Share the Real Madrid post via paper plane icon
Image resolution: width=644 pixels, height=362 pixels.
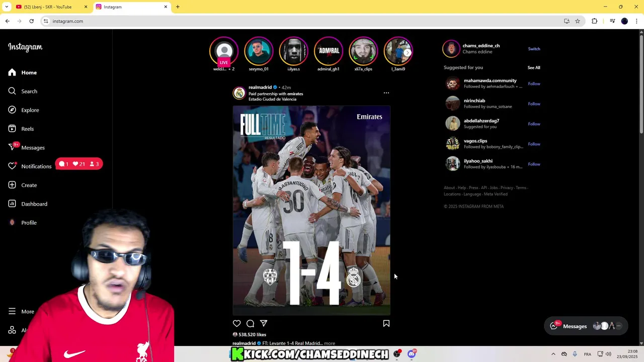tap(264, 323)
